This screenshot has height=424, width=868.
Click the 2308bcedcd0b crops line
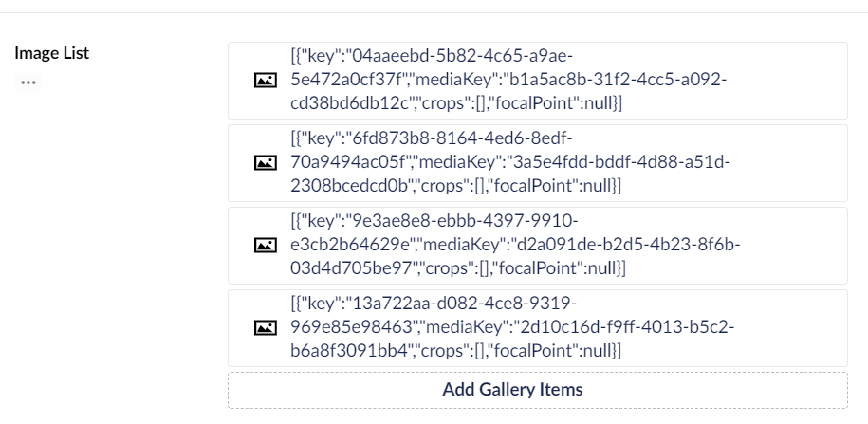(x=455, y=186)
